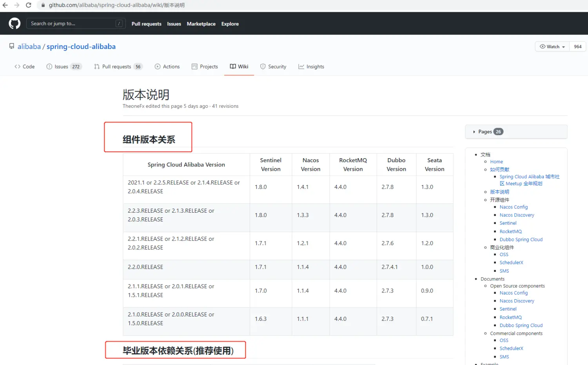This screenshot has height=365, width=588.
Task: Open OSS under 商业化组件
Action: coord(504,255)
